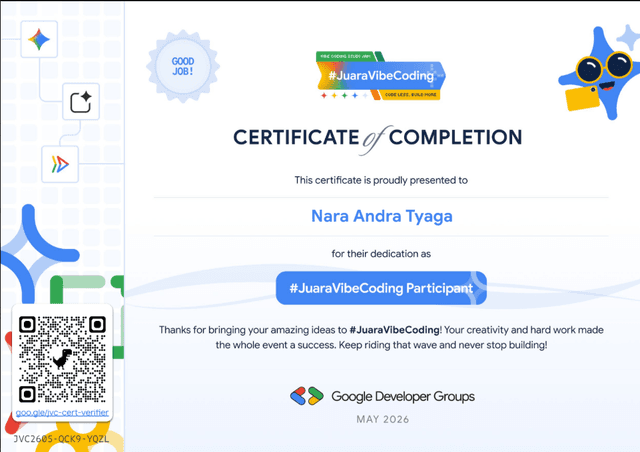
Task: Click the #JuaraVibeCoding Participant badge
Action: coord(381,288)
